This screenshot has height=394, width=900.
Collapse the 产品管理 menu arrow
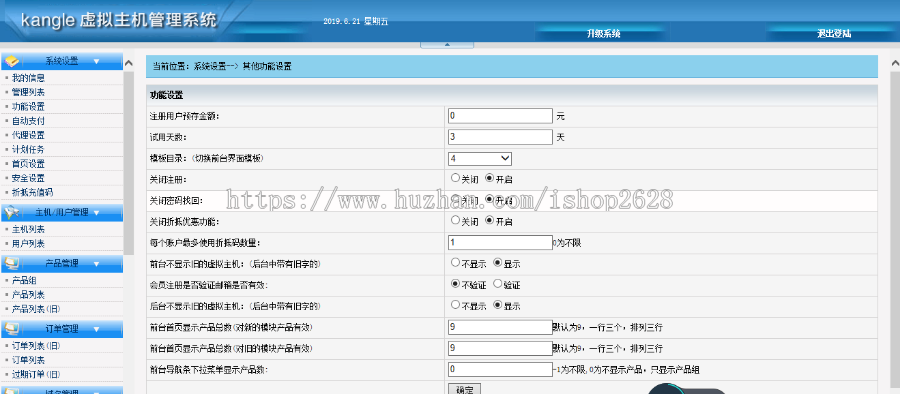(x=96, y=264)
